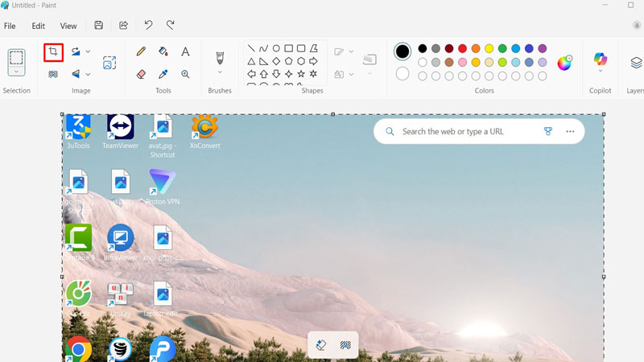
Task: Select the white secondary color circle
Action: pos(402,74)
